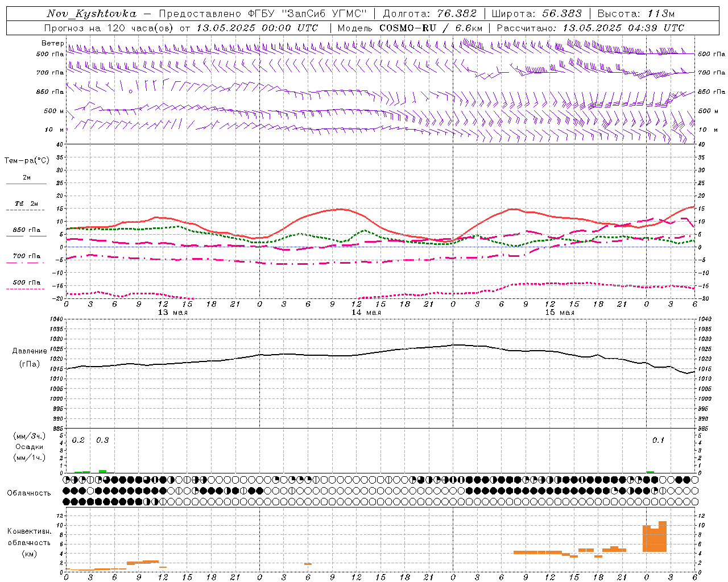The image size is (728, 582).
Task: Click the "850 гПа" legend entry in temperature panel
Action: [27, 230]
